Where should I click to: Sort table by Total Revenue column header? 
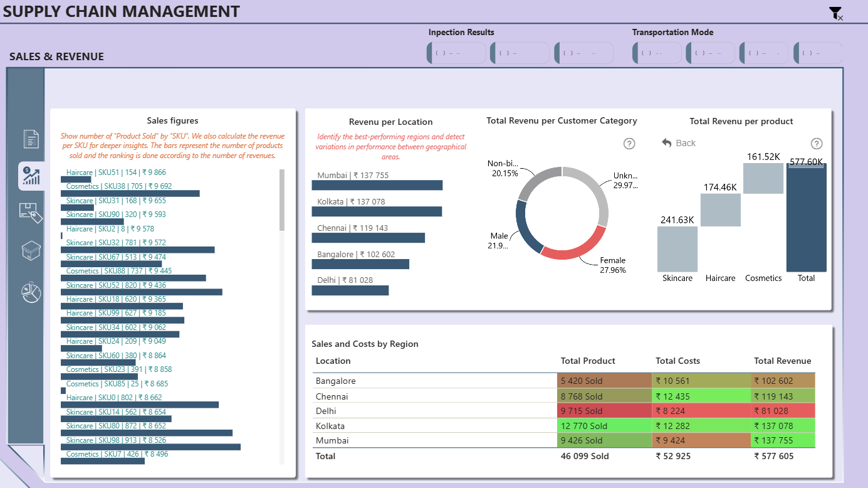(x=782, y=361)
